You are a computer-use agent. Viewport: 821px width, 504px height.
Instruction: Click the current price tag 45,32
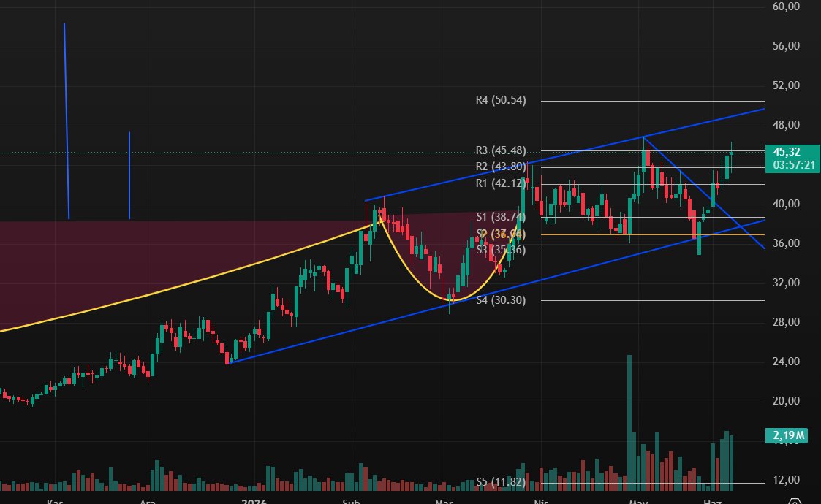(787, 152)
